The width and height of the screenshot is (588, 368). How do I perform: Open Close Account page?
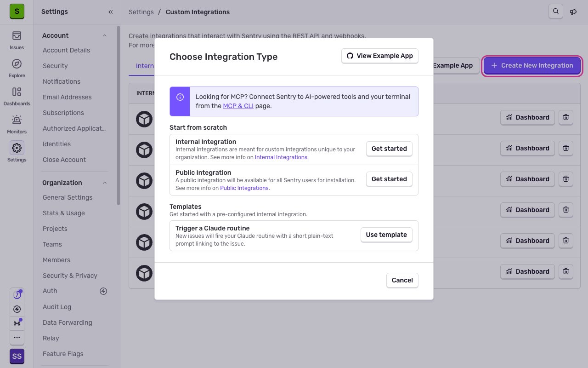(x=64, y=160)
